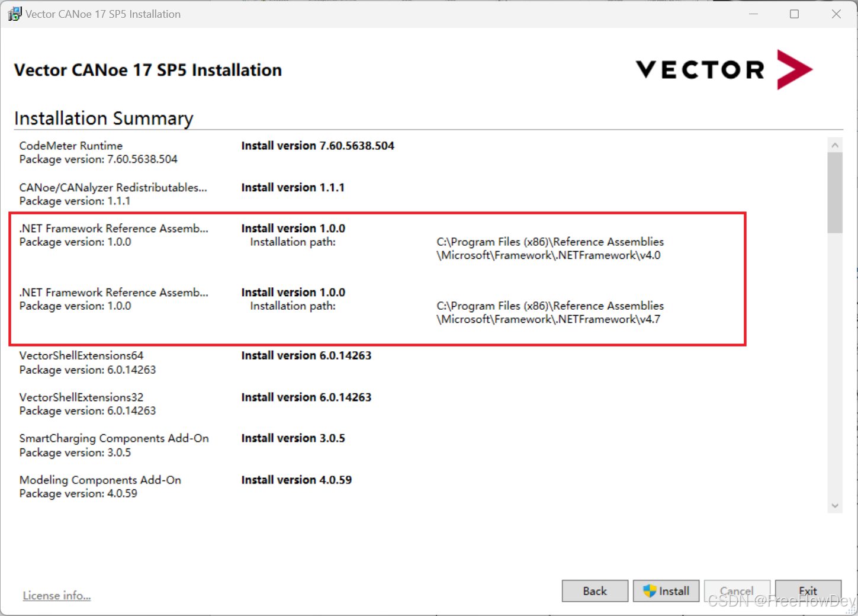Image resolution: width=858 pixels, height=616 pixels.
Task: Click the scrollbar up arrow
Action: pyautogui.click(x=835, y=145)
